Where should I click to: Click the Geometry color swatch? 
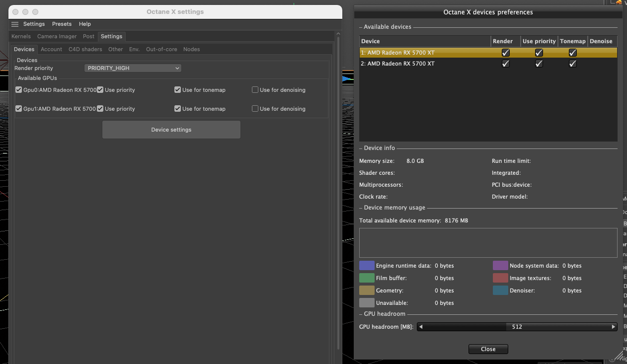pyautogui.click(x=367, y=291)
